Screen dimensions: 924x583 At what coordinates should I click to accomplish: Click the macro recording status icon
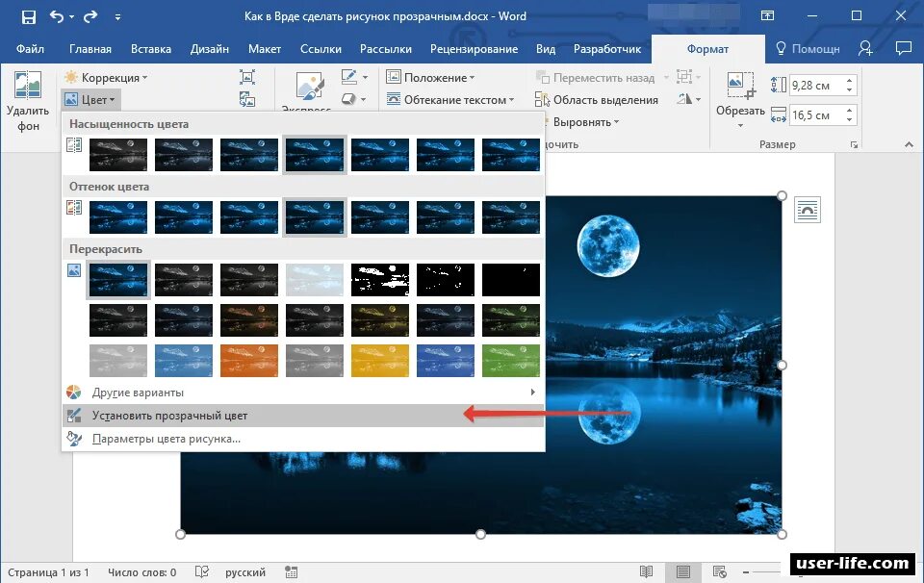click(x=291, y=571)
